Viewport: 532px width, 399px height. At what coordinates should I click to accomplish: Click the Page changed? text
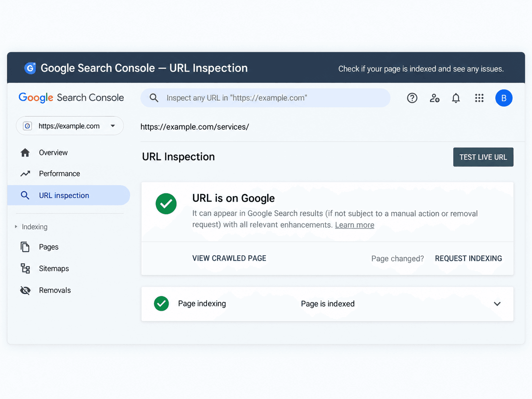tap(398, 259)
